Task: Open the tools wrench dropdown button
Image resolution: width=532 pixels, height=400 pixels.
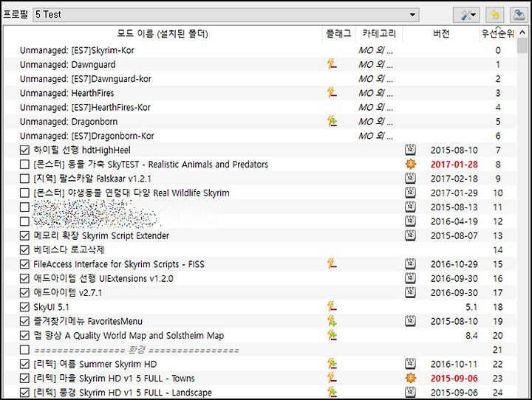Action: point(467,15)
